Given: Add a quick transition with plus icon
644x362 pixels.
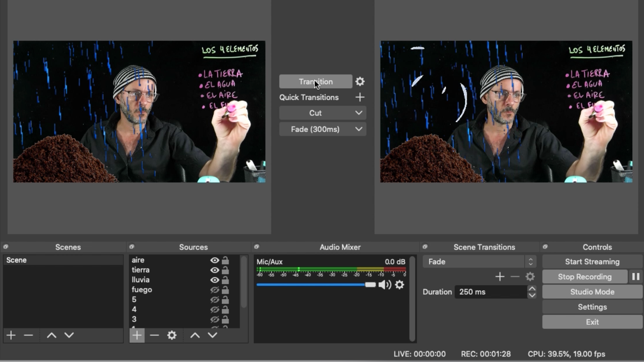Looking at the screenshot, I should 360,97.
